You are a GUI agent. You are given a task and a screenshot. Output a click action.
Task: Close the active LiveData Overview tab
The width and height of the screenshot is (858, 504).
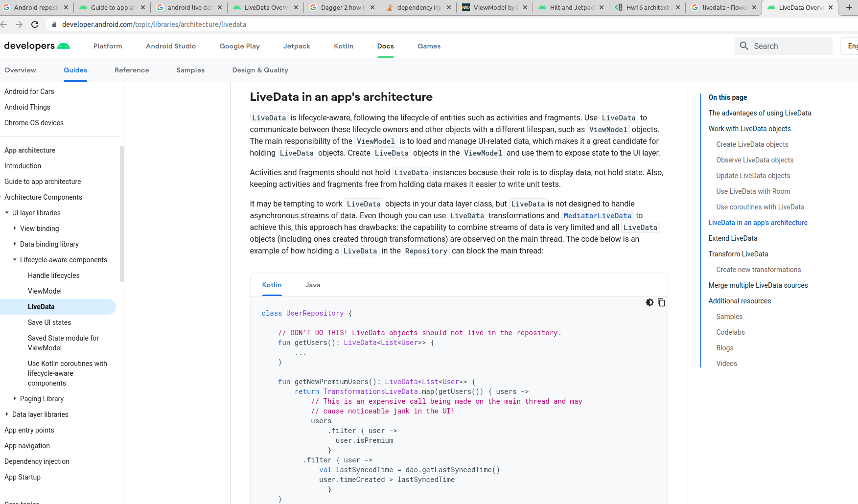pos(831,7)
